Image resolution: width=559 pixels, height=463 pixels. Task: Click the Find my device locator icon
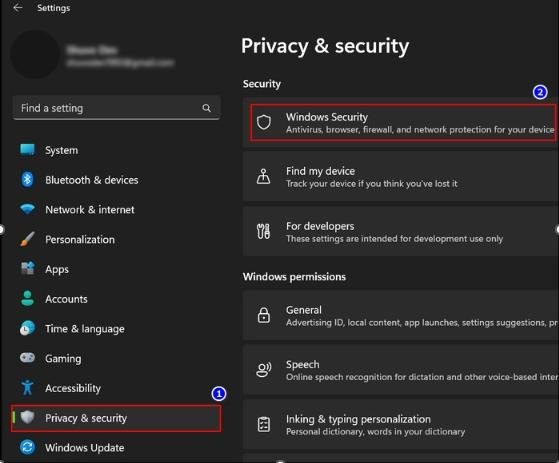263,176
